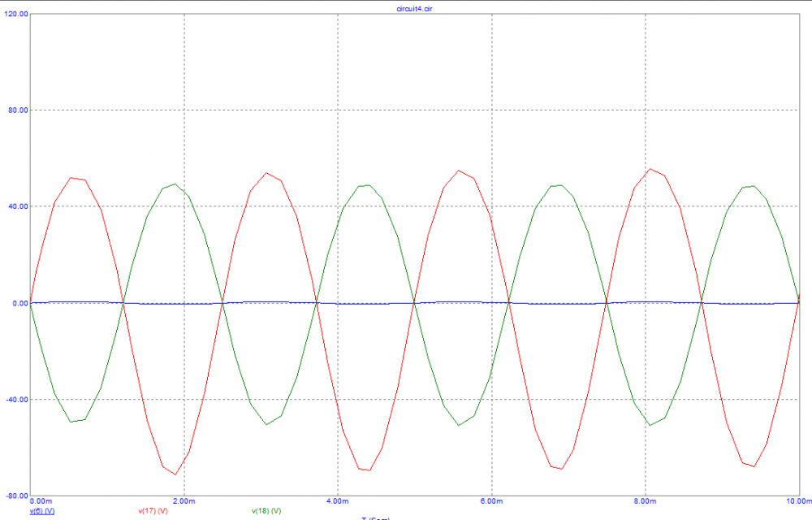
Task: Click the red waveform's lowest trough near 2.00m
Action: (175, 474)
